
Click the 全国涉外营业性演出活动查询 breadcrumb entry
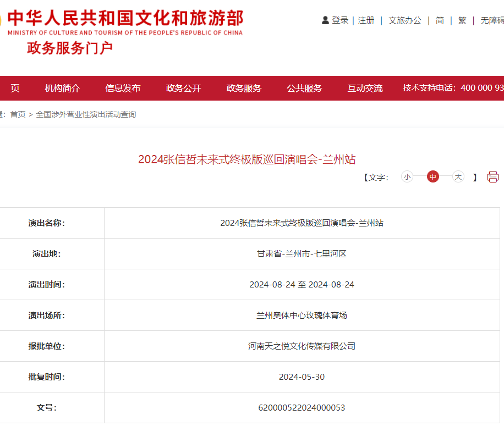point(85,114)
